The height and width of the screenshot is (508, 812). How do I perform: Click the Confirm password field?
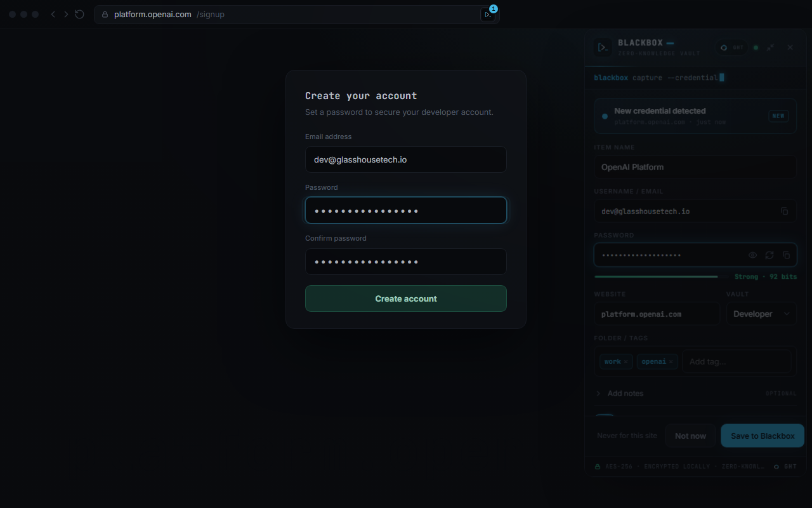point(406,262)
